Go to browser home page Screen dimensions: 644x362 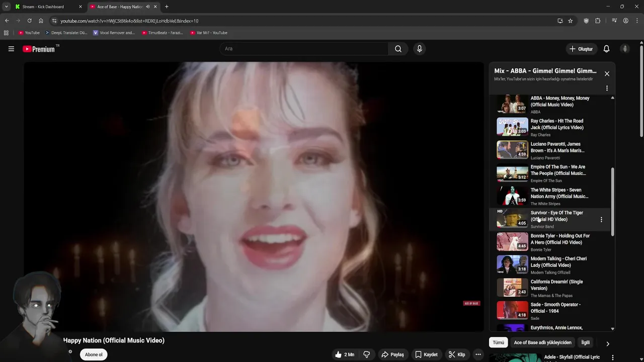[x=41, y=21]
